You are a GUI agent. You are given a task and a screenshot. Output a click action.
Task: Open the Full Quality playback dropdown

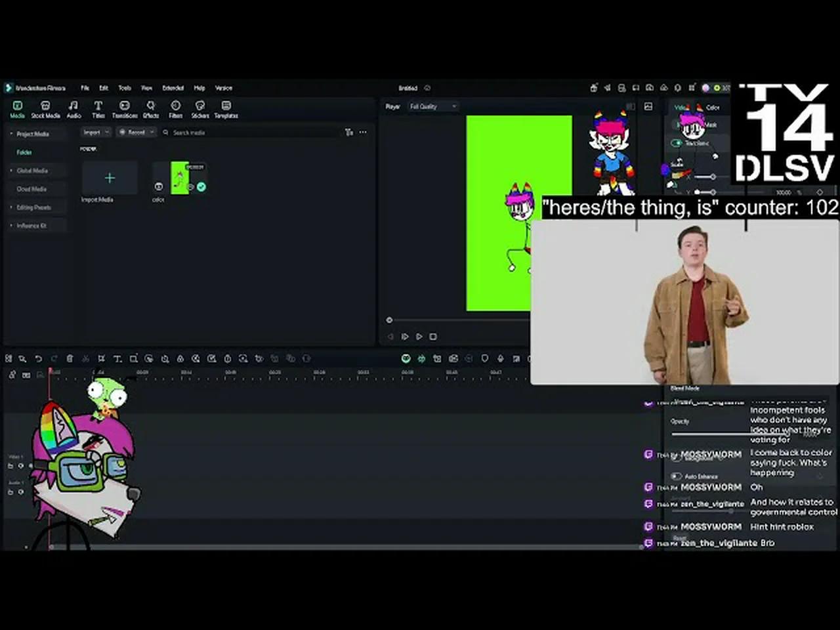pos(432,106)
